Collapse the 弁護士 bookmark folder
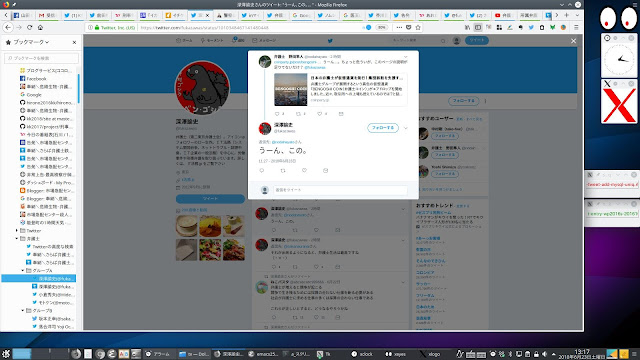This screenshot has height=360, width=640. tap(17, 238)
